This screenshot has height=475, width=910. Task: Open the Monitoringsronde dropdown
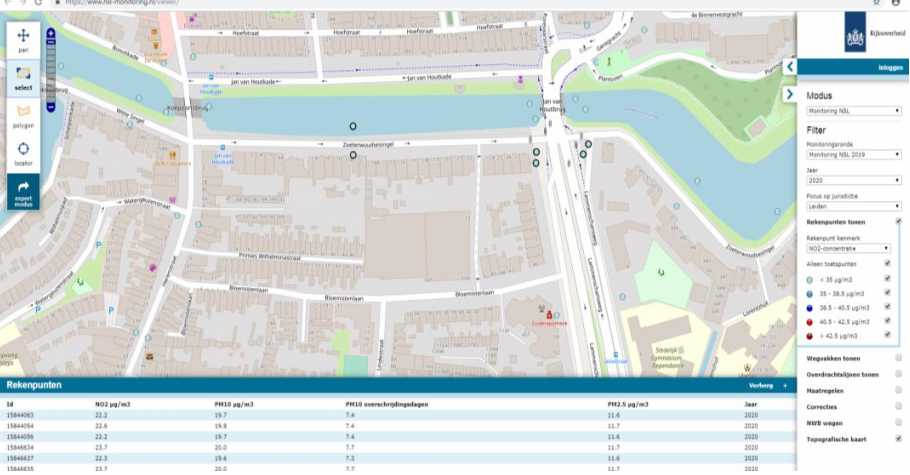coord(853,154)
